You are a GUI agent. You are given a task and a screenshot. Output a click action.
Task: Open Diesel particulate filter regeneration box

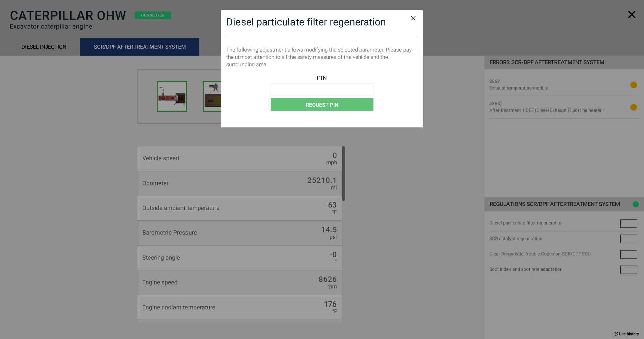628,223
